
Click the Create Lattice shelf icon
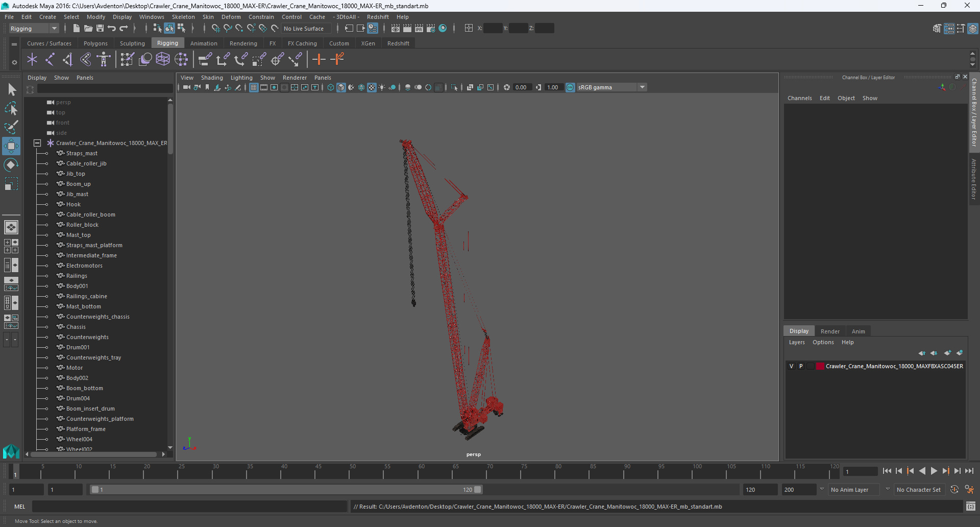[x=163, y=59]
